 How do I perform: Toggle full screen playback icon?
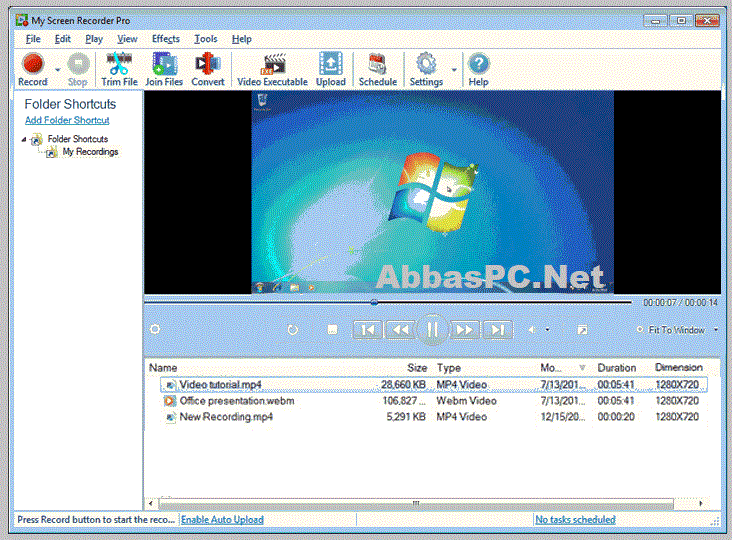click(582, 330)
